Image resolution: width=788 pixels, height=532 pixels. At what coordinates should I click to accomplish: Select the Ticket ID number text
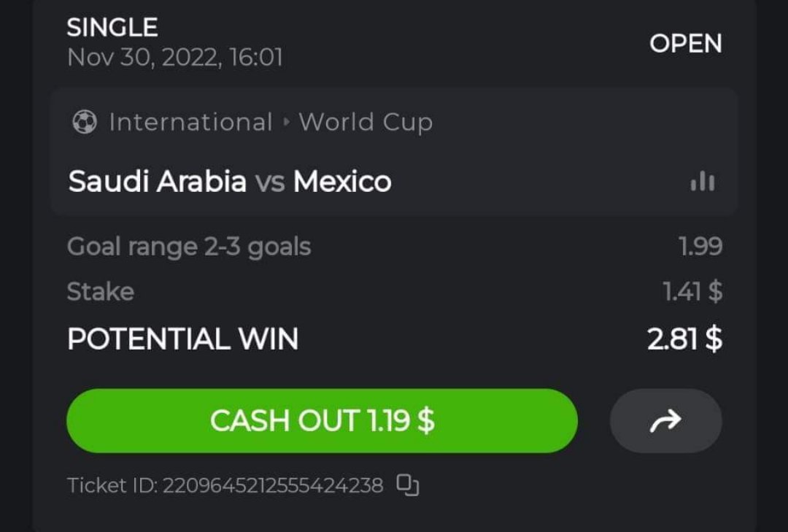(x=272, y=485)
